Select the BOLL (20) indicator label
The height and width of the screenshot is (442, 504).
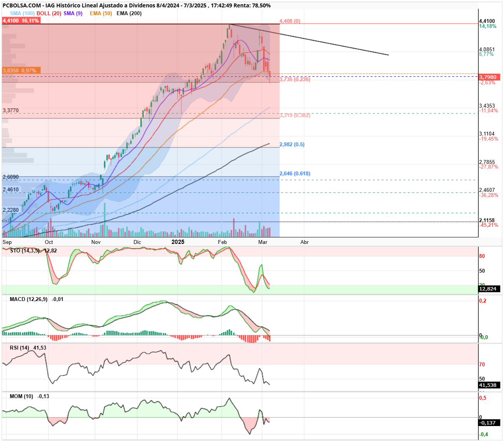(x=49, y=13)
